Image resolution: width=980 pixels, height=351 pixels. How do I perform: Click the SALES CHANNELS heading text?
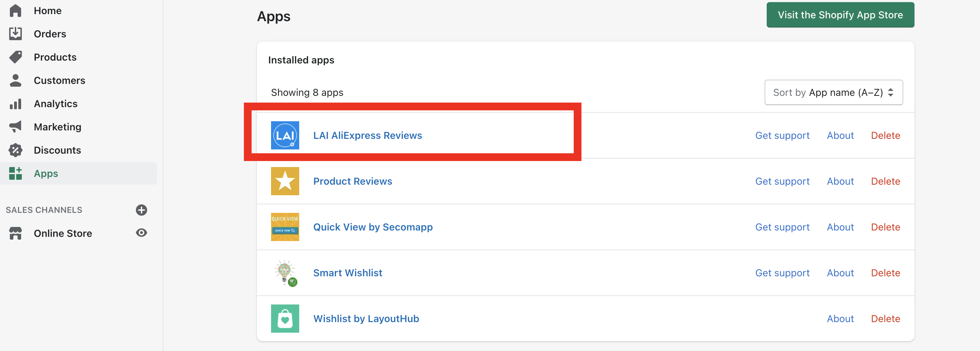pos(44,210)
